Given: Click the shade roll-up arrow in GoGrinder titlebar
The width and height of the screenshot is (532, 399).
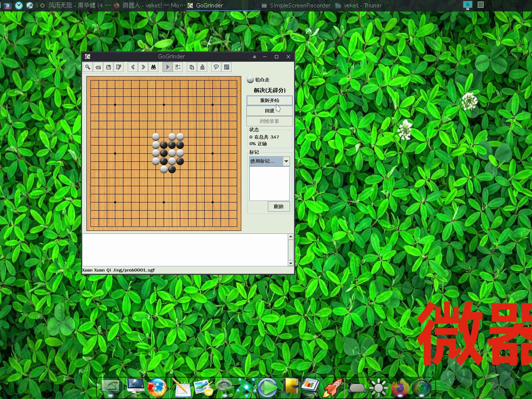Looking at the screenshot, I should [x=254, y=57].
